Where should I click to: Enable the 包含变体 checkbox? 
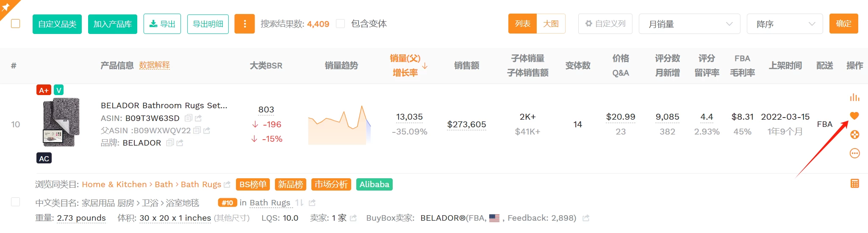point(340,24)
